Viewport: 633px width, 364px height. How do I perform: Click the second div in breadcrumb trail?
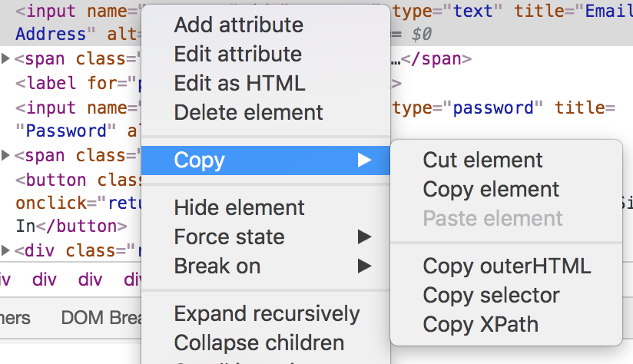[x=45, y=280]
